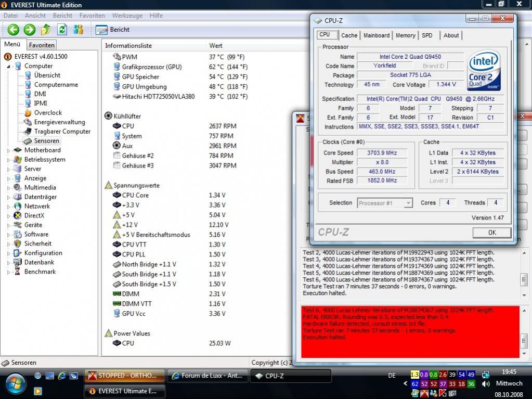Image resolution: width=532 pixels, height=399 pixels.
Task: Click the green Forward arrow in EVEREST toolbar
Action: coord(30,30)
